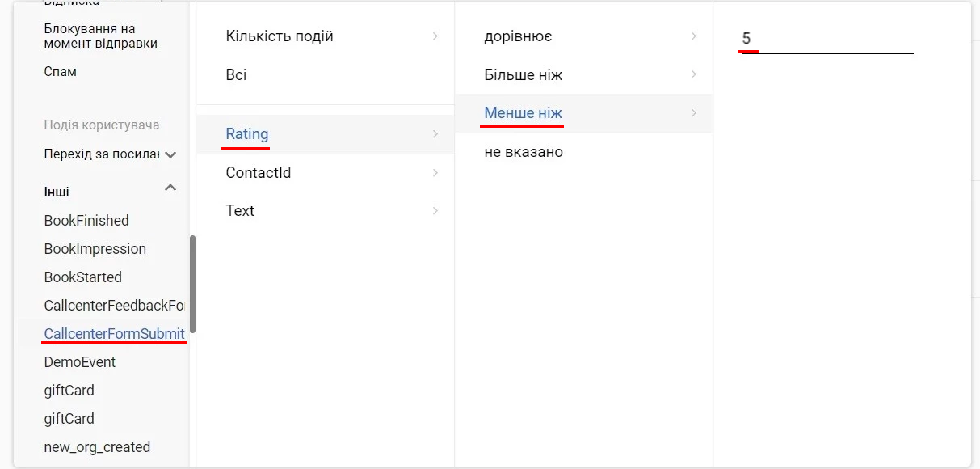Open the new_org_created event
Screen dimensions: 980x469
97,447
